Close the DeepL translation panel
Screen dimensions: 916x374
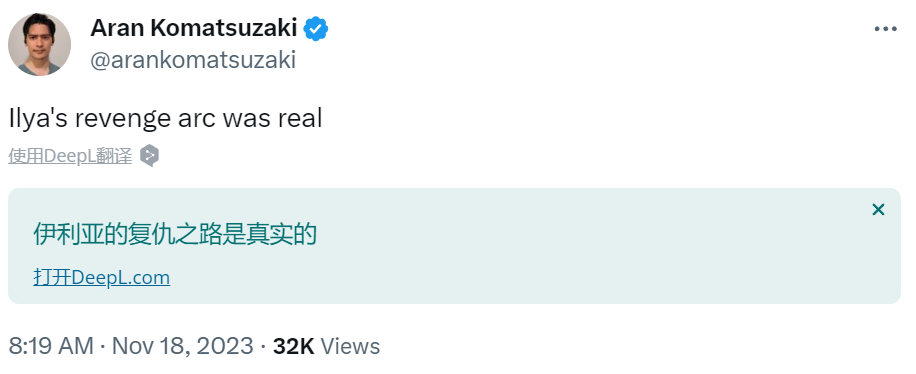pos(878,209)
